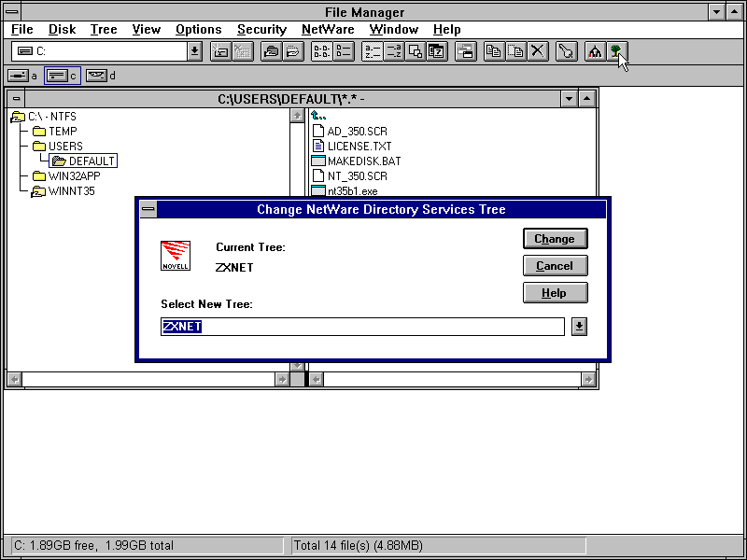
Task: Sort files by size toolbar icon
Action: 416,51
